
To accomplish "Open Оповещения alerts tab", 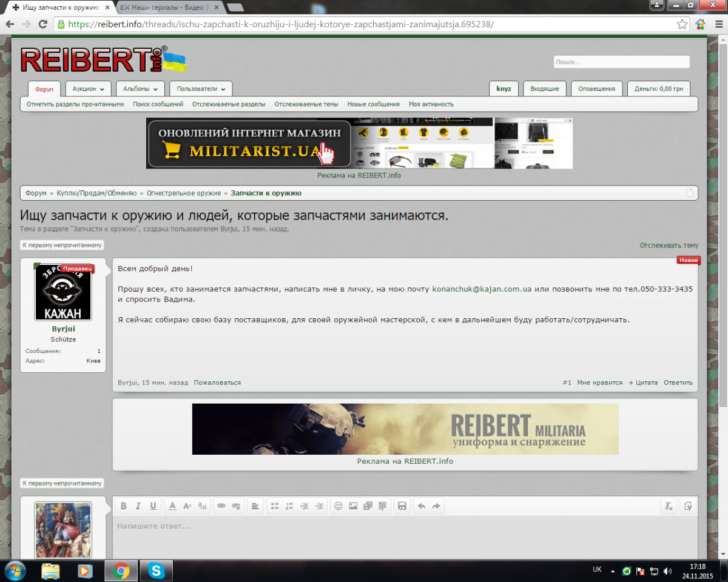I will [596, 89].
